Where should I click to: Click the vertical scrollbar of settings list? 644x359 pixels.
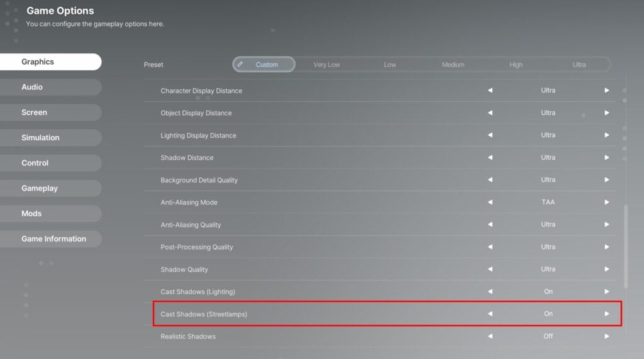(625, 245)
